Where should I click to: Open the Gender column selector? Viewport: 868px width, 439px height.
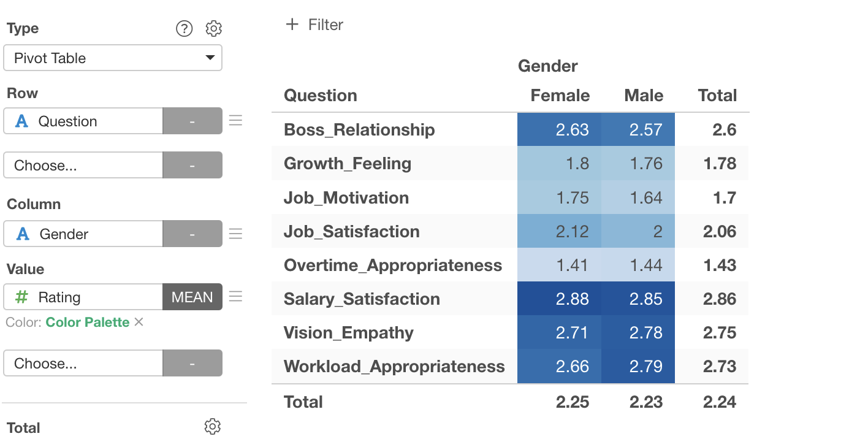pos(83,234)
